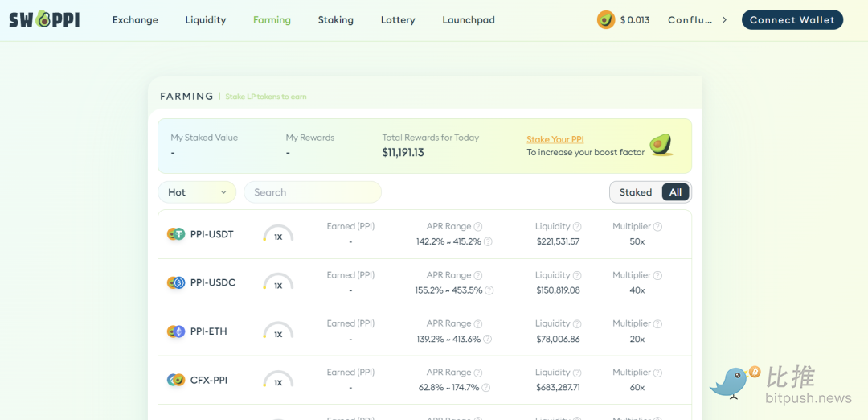Select the All farms toggle option
Viewport: 868px width, 420px height.
click(x=675, y=192)
